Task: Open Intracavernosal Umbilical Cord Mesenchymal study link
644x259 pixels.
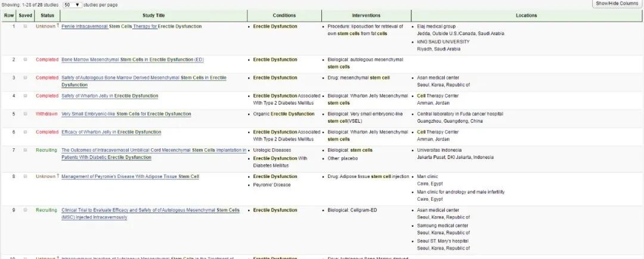Action: point(154,154)
